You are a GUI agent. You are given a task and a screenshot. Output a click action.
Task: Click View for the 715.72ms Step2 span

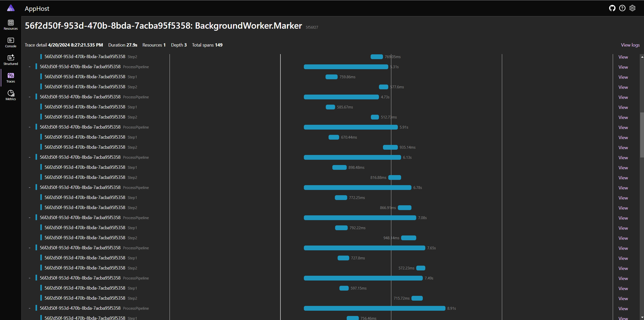pyautogui.click(x=623, y=299)
